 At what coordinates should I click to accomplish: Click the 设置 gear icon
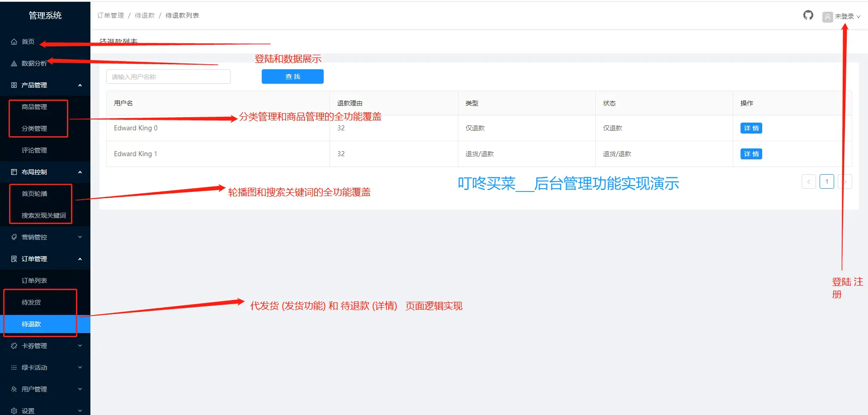14,411
